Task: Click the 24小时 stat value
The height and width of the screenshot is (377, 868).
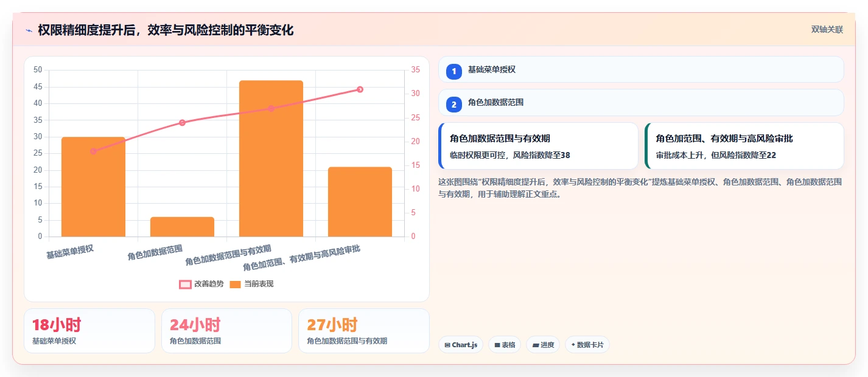Action: pos(195,325)
